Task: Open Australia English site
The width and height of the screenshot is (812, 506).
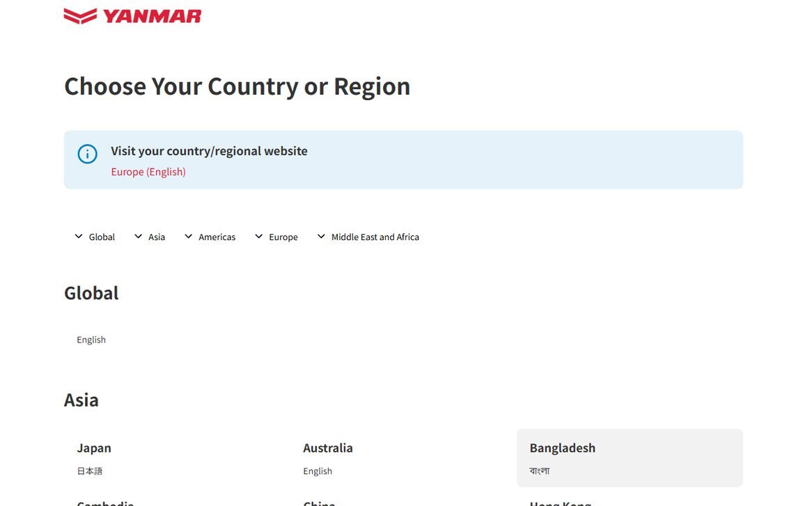Action: [x=318, y=471]
